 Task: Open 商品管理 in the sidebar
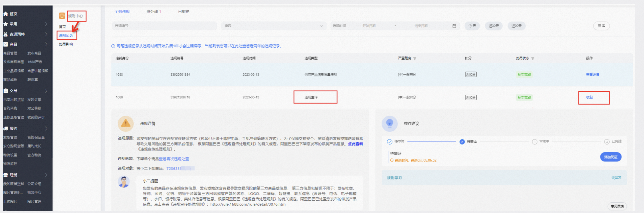10,53
